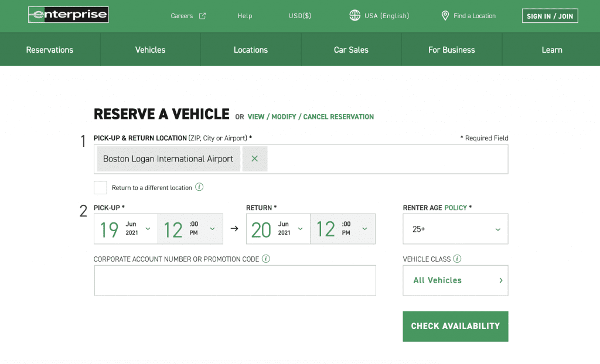Click the USA (English) language selector
The width and height of the screenshot is (600, 364).
387,16
